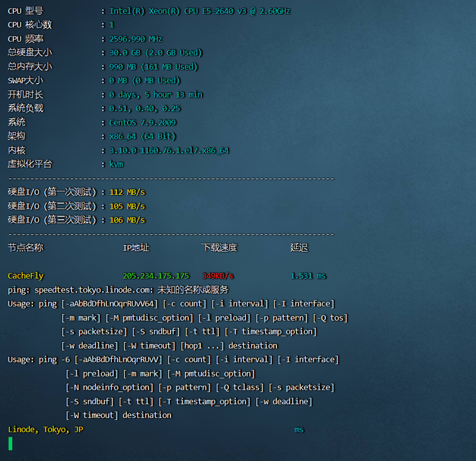Click the '节点名称' column header
Screen dimensions: 476x461
[26, 248]
